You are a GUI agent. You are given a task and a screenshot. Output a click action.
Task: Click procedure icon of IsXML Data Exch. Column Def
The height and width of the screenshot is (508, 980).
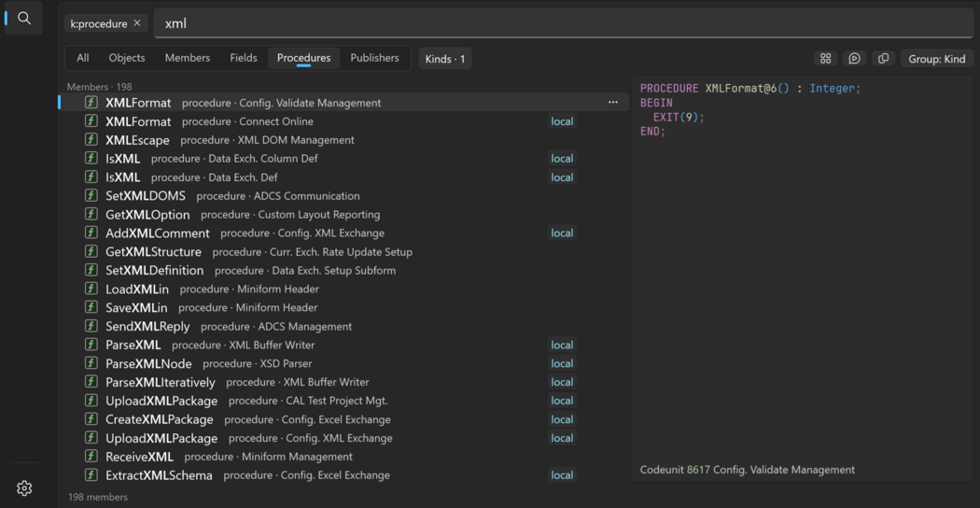[x=91, y=159]
